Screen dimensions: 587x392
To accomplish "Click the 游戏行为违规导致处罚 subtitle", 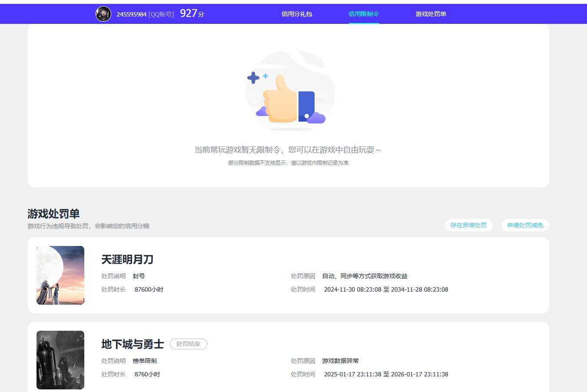I will click(x=88, y=226).
